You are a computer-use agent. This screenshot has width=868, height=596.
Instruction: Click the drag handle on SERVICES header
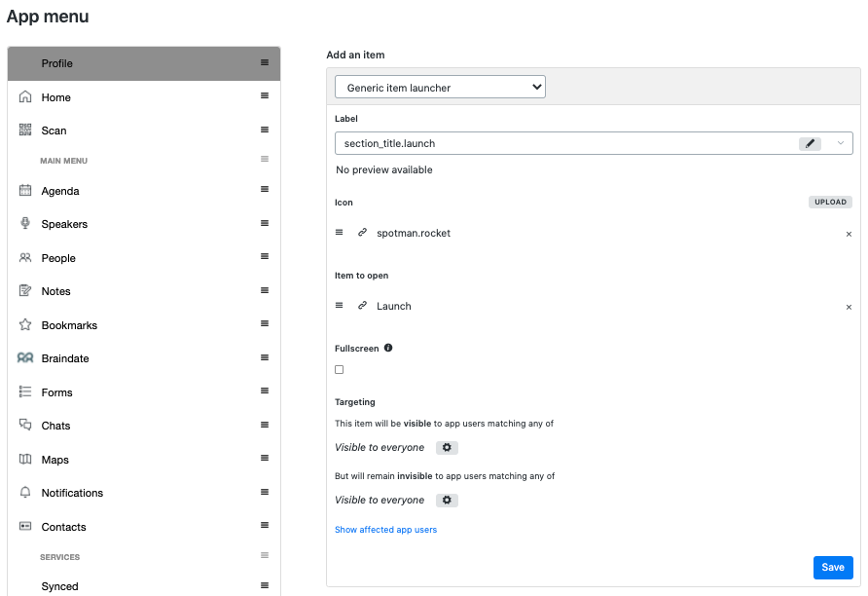[265, 555]
